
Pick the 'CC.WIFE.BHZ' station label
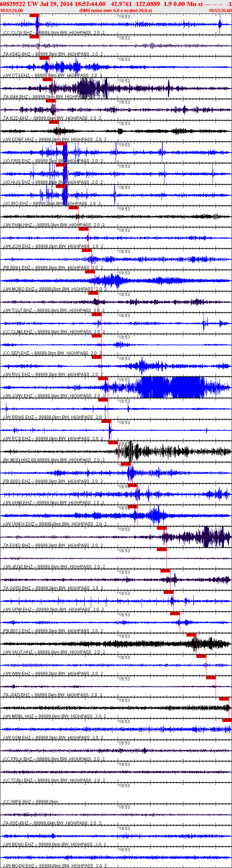17,802
